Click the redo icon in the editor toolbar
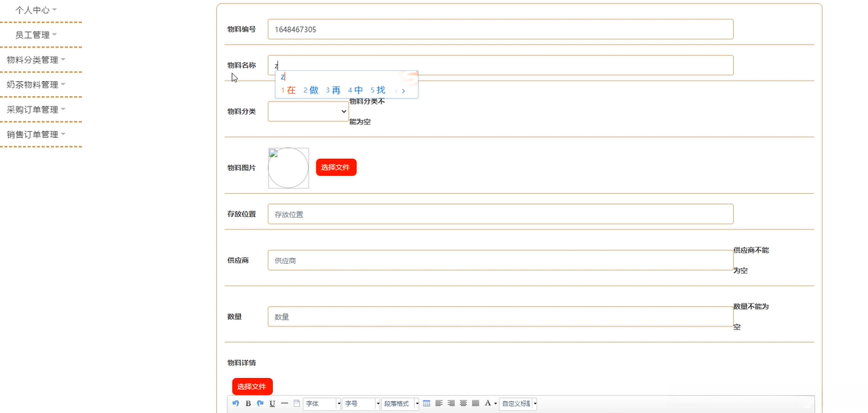The image size is (868, 413). 260,403
